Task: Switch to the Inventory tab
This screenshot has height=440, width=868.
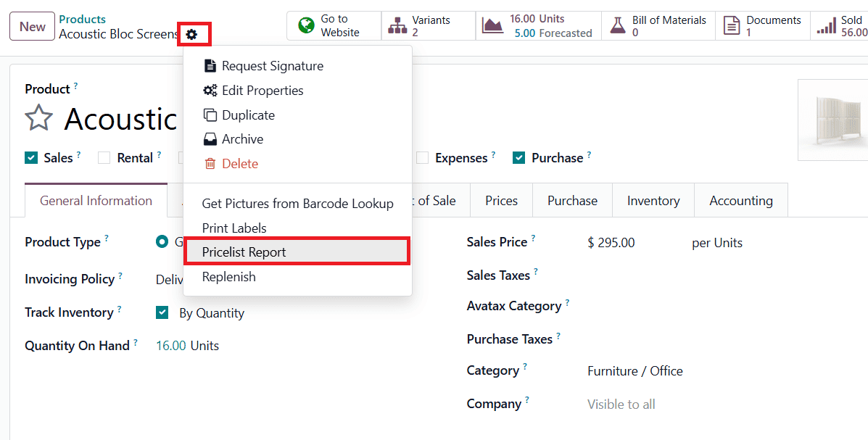Action: tap(652, 200)
